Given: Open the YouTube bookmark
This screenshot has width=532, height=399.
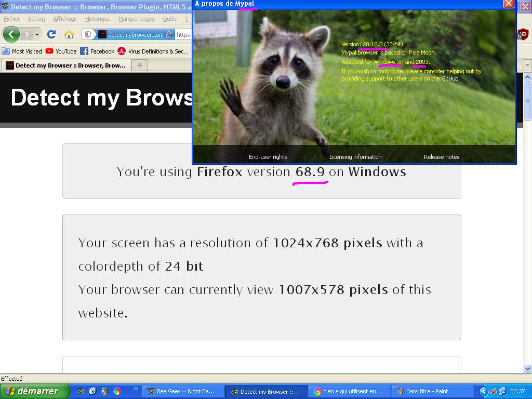Looking at the screenshot, I should pos(61,51).
